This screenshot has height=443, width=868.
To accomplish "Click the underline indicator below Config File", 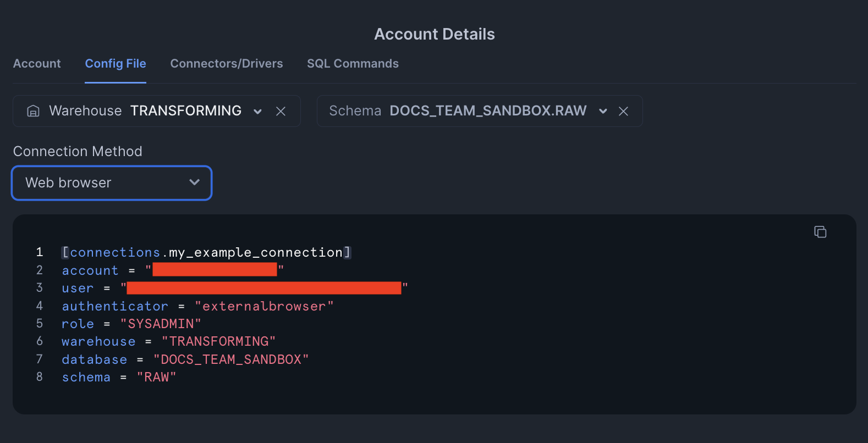I will (115, 82).
